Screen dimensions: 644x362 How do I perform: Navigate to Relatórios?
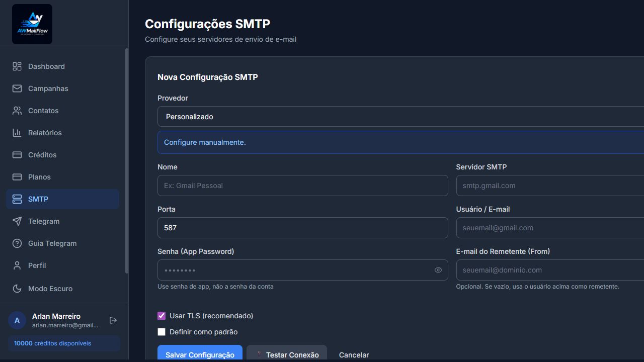pyautogui.click(x=62, y=133)
